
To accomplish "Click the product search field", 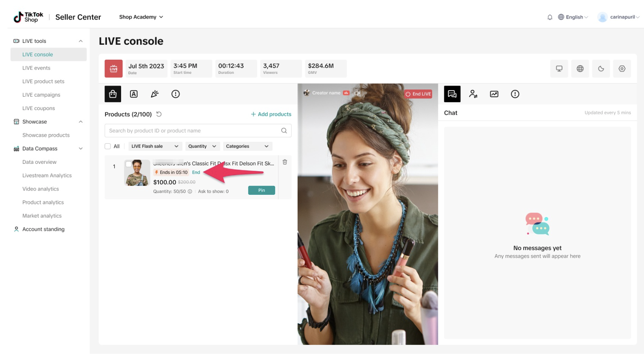I will pos(194,131).
